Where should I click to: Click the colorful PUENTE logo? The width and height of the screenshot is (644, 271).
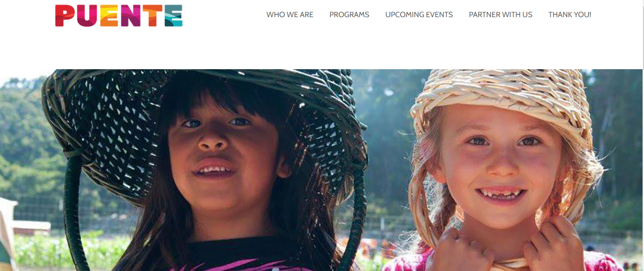(x=119, y=15)
